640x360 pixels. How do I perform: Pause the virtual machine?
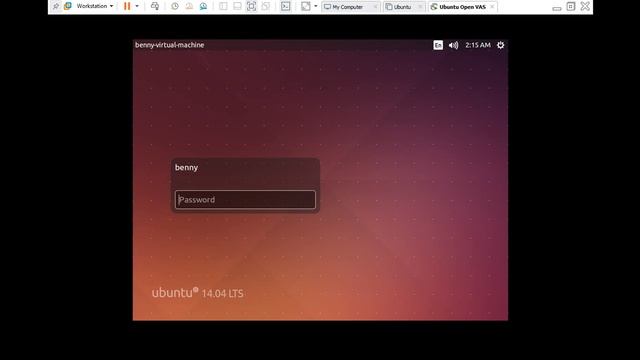pyautogui.click(x=127, y=6)
